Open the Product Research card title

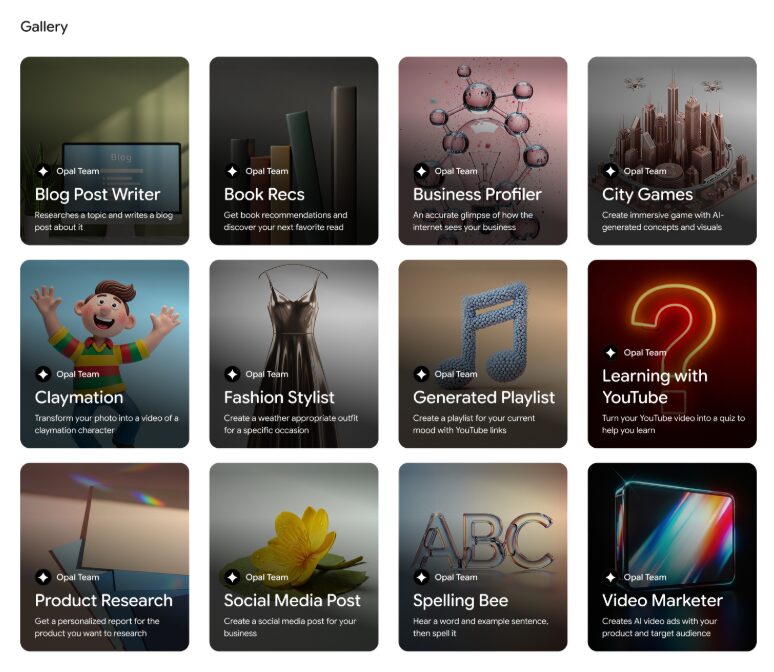coord(104,600)
